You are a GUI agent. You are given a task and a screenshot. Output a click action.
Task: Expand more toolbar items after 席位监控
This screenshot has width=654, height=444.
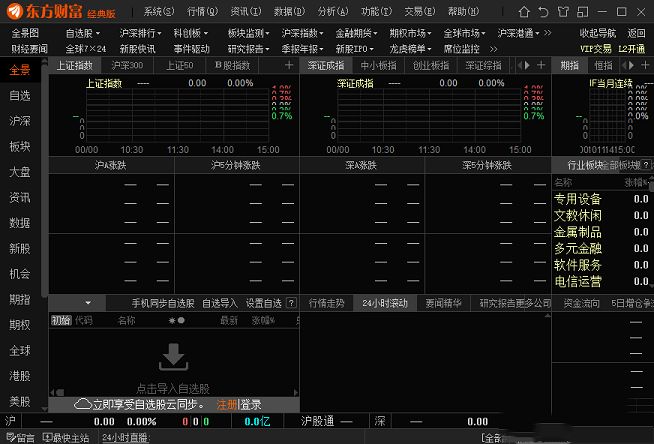[x=493, y=49]
